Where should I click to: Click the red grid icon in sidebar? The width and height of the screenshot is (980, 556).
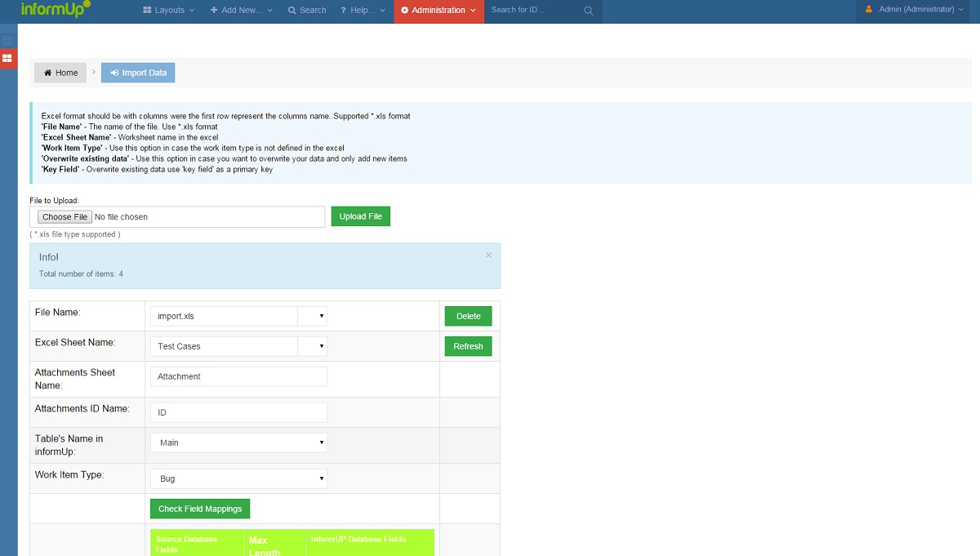[7, 58]
